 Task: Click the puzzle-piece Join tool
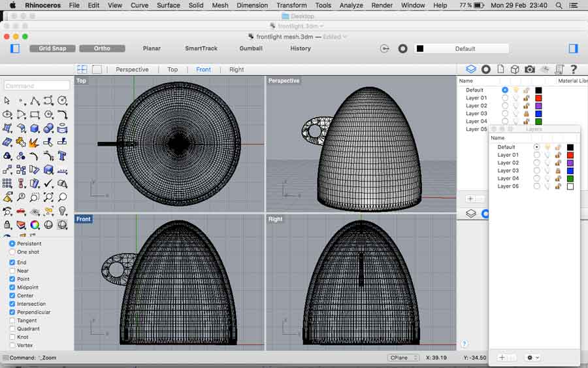point(21,142)
